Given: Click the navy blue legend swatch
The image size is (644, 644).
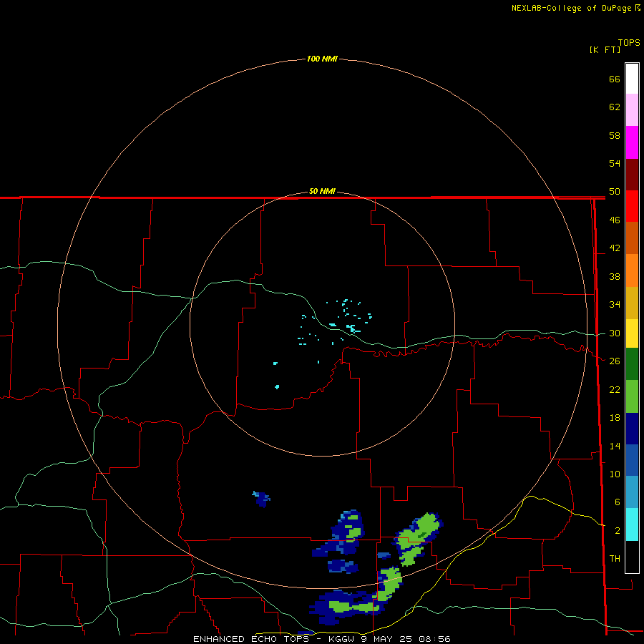Looking at the screenshot, I should [632, 429].
